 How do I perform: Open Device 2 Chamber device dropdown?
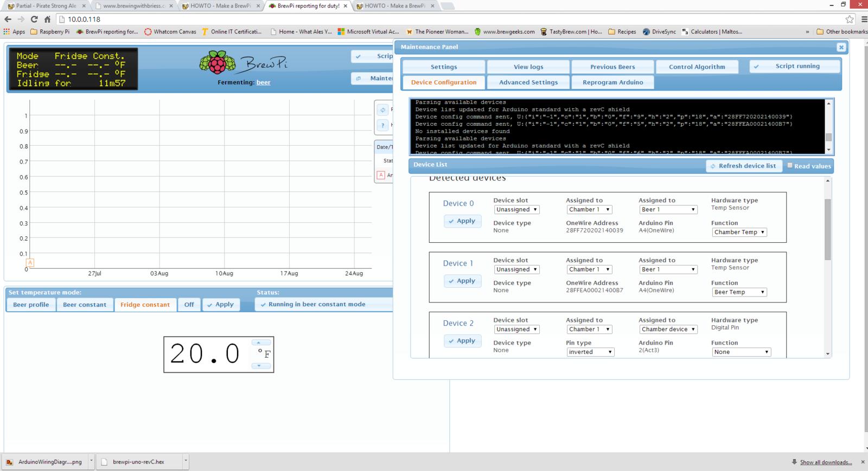coord(668,329)
